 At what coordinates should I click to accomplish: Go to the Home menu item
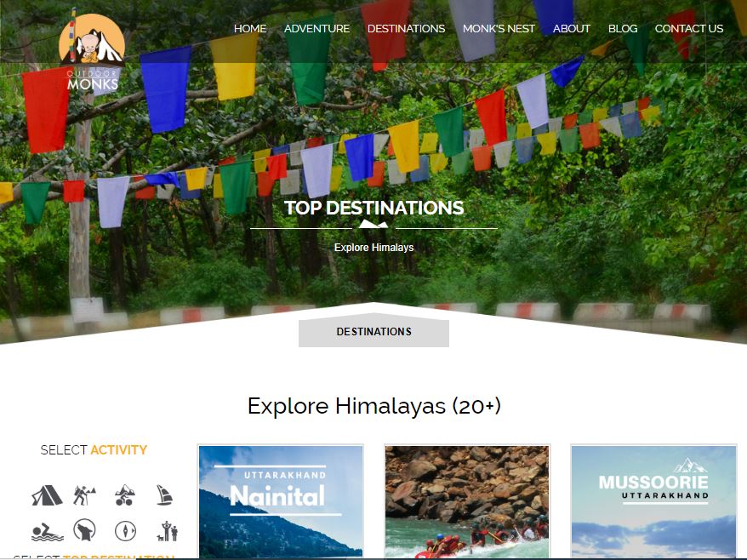[x=250, y=29]
